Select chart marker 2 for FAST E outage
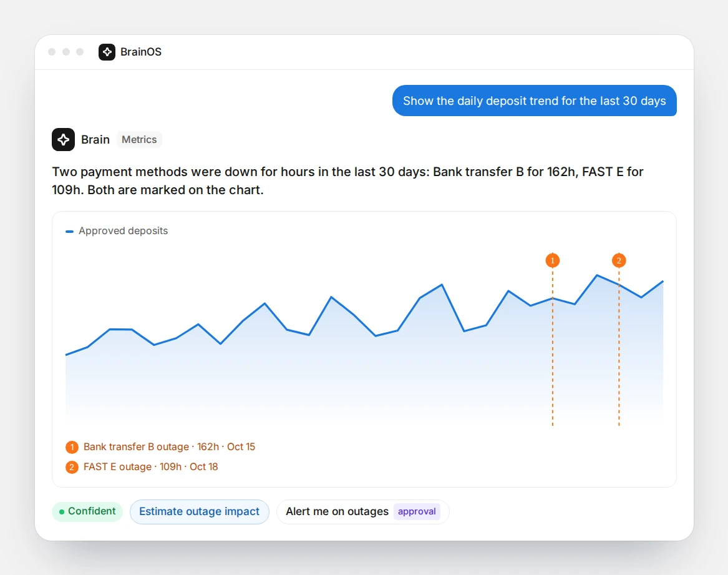This screenshot has width=728, height=575. (x=619, y=260)
